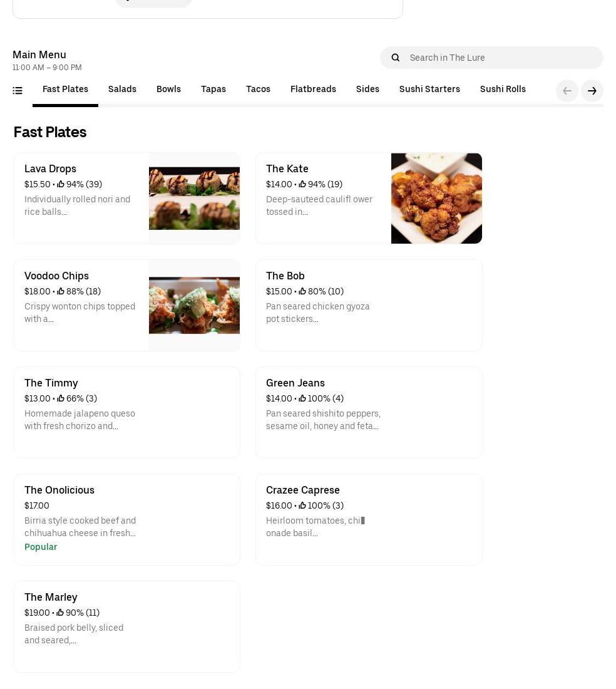Go to the Flatbreads tab

(313, 90)
